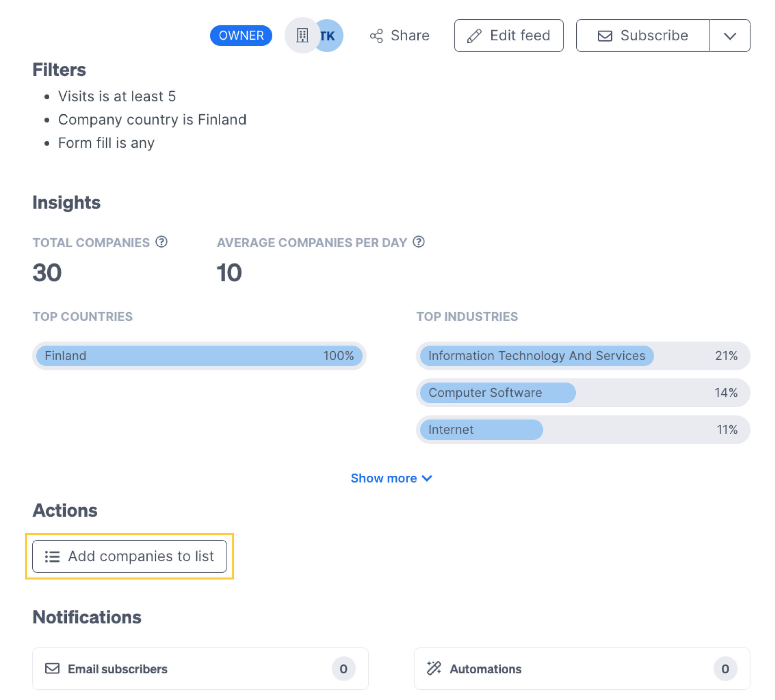Click the magic wand icon beside Automations

point(434,669)
